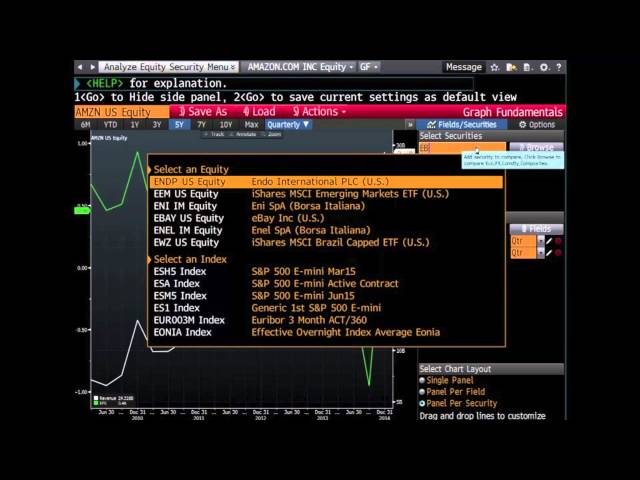Edit the first Qtr field with pencil icon
This screenshot has height=480, width=640.
(549, 241)
